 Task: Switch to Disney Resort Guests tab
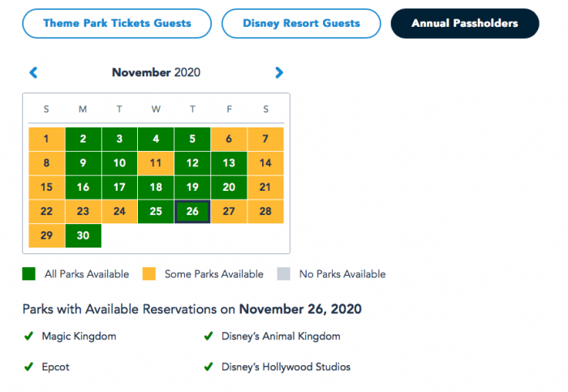pyautogui.click(x=300, y=24)
